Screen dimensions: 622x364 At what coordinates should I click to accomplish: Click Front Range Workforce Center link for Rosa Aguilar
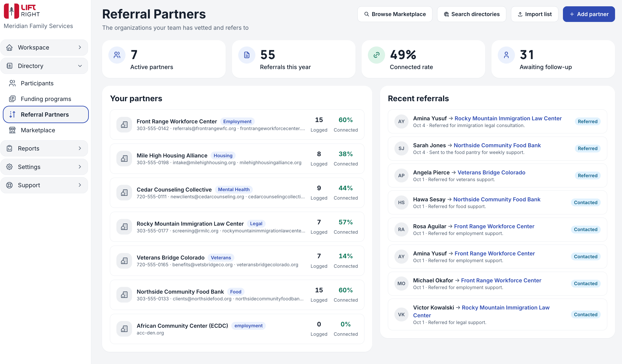(494, 226)
